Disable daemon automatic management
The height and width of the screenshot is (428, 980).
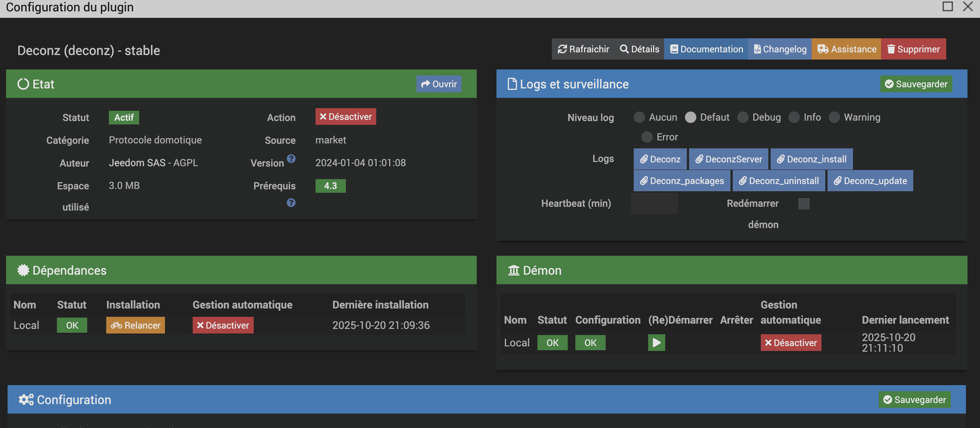tap(790, 342)
